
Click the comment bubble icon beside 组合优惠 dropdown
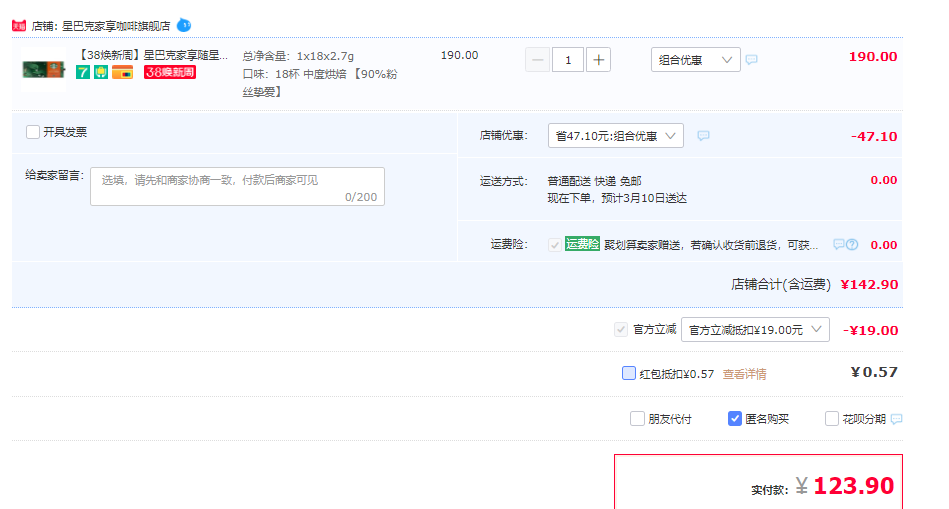(752, 59)
